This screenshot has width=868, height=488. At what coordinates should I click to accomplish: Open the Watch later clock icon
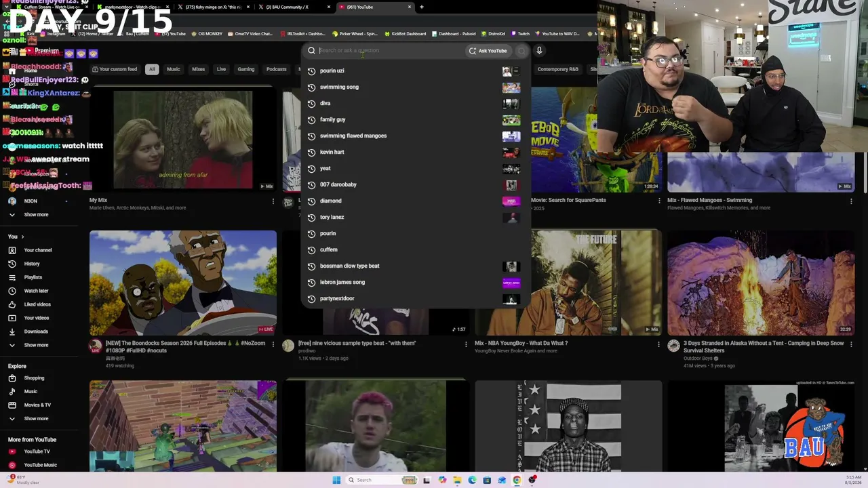[12, 291]
